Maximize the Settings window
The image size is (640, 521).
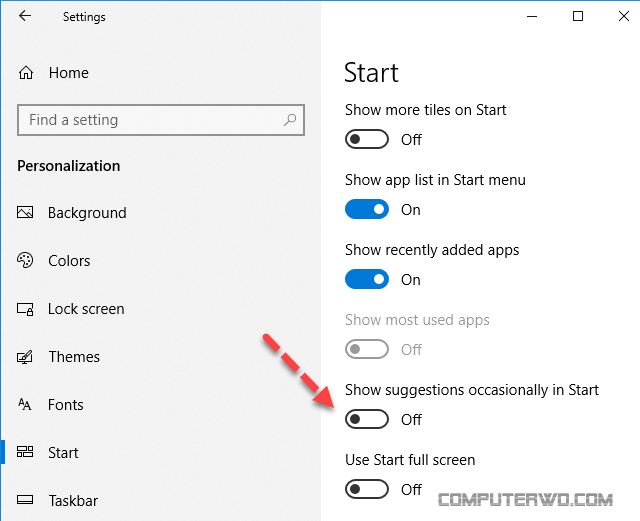(578, 16)
